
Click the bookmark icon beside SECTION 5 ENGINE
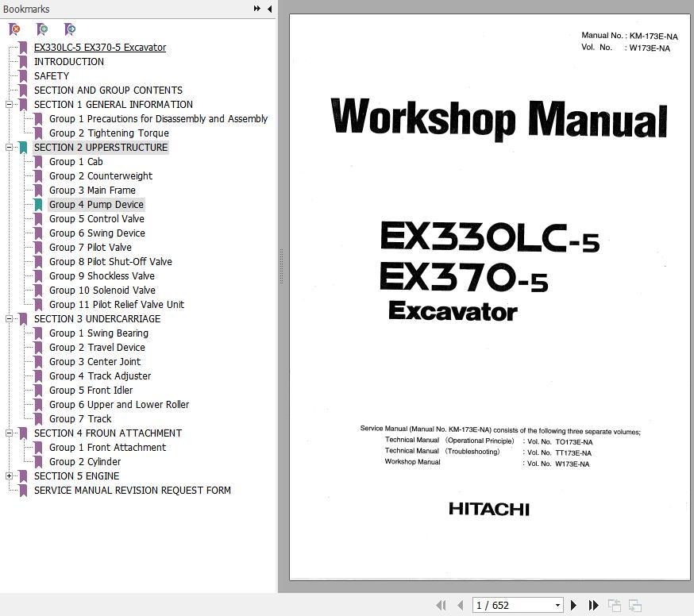point(24,475)
